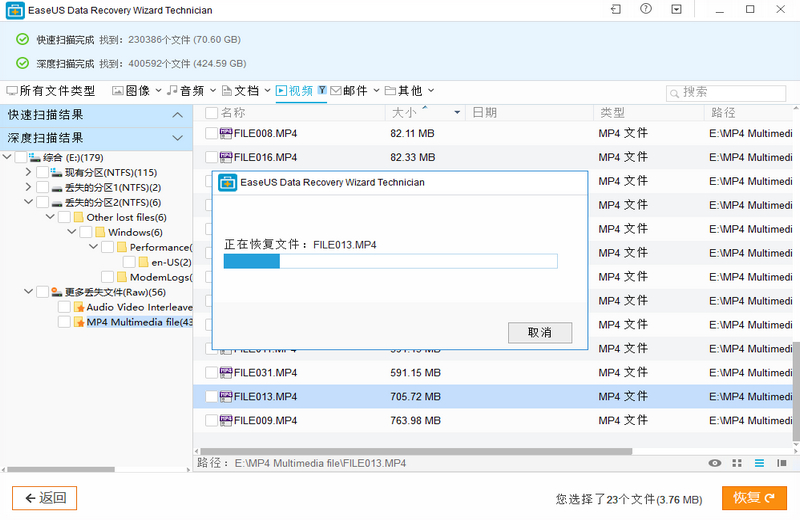Check the FILE009.MP4 checkbox

point(211,420)
